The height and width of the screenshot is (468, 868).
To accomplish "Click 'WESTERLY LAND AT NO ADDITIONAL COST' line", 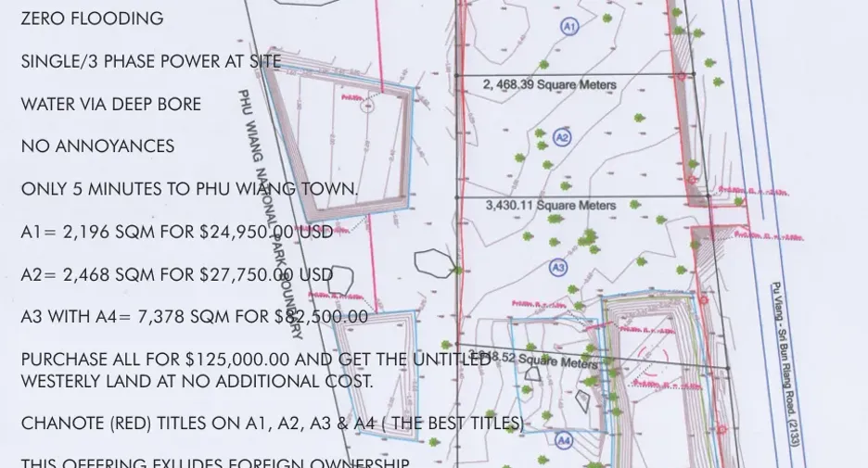I will (x=198, y=381).
